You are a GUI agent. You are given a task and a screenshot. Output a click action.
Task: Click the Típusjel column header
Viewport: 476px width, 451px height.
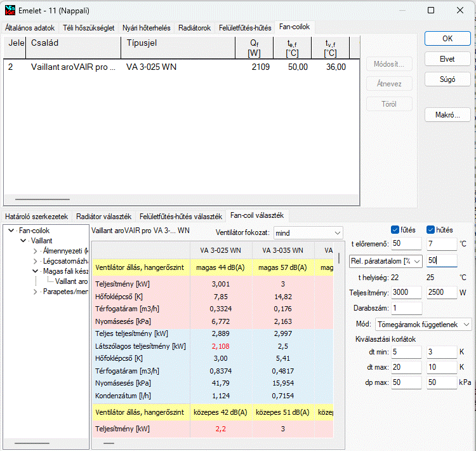tap(178, 48)
